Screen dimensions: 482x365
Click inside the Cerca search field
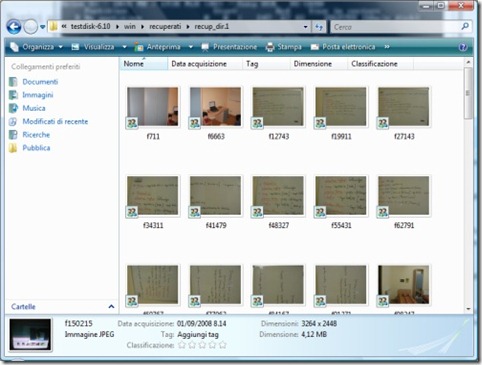point(397,27)
